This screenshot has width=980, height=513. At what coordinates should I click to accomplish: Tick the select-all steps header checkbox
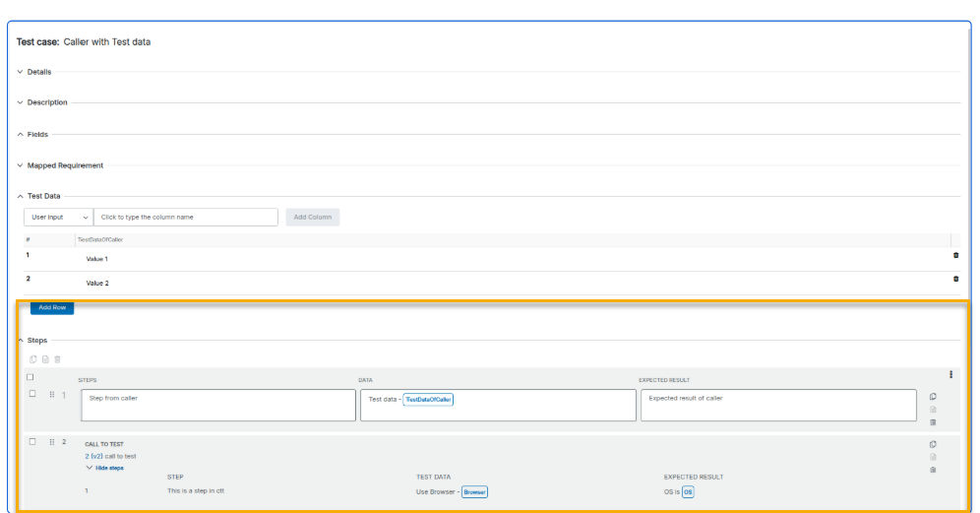(31, 377)
